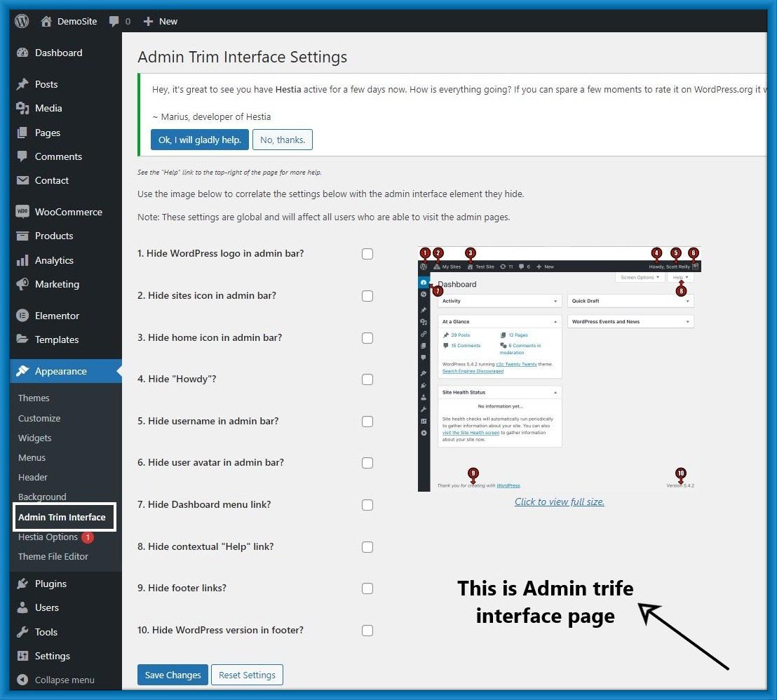Screen dimensions: 777x700
Task: Click the Products box icon
Action: coord(22,236)
